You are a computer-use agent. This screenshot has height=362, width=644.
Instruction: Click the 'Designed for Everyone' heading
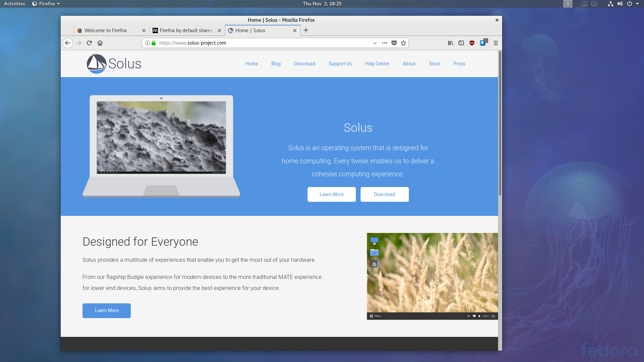point(140,242)
